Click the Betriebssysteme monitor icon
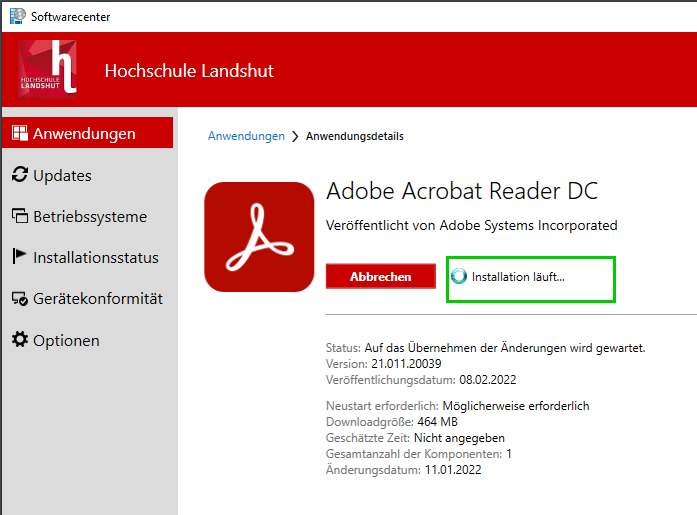 pos(19,216)
